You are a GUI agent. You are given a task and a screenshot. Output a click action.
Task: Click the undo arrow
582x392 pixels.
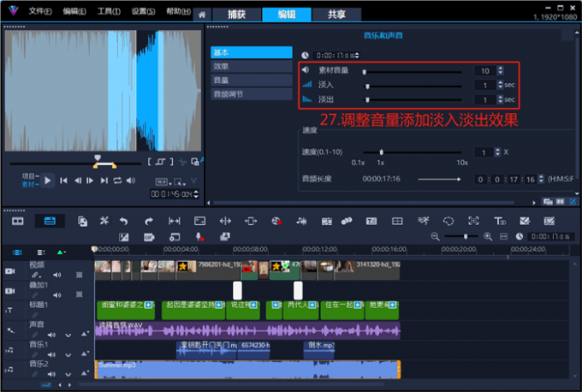pos(124,221)
